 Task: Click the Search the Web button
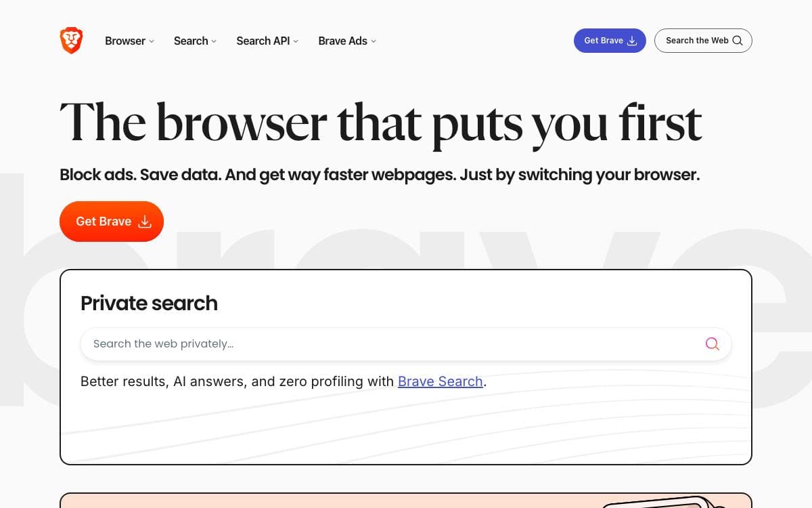click(x=703, y=41)
